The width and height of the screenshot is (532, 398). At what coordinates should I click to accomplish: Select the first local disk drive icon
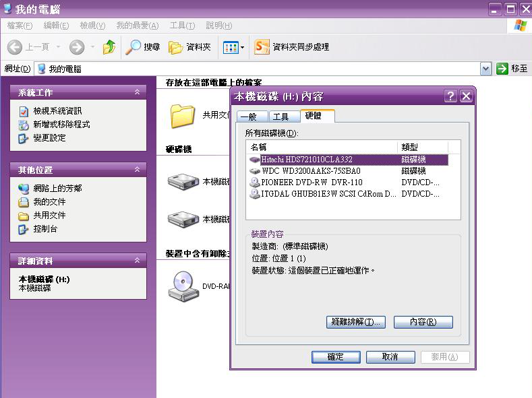click(183, 182)
